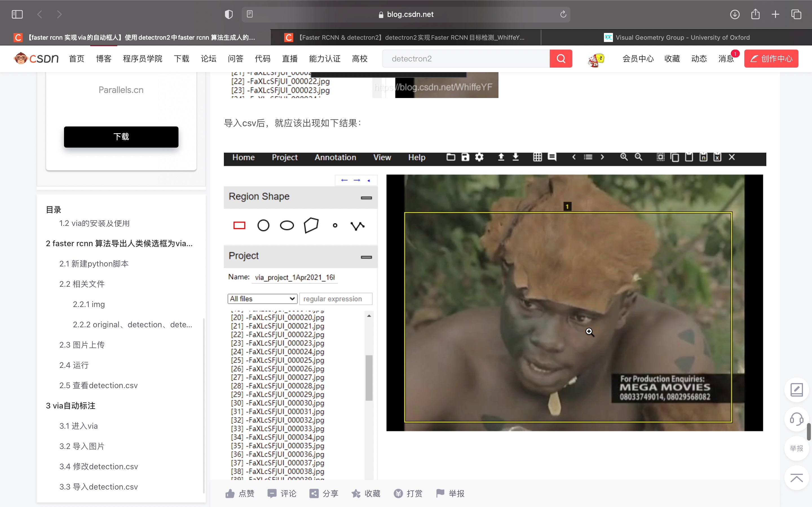Viewport: 812px width, 507px height.
Task: Click the 收藏 star icon below article
Action: coord(356,493)
